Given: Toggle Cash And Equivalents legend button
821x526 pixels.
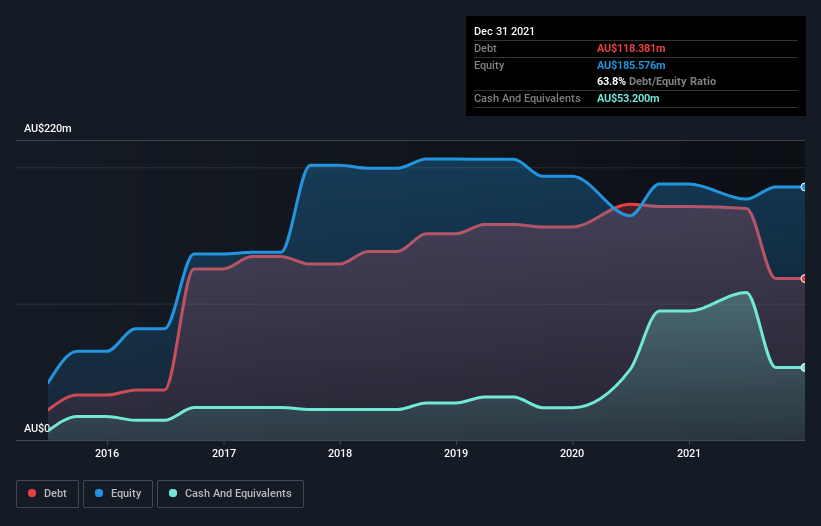Looking at the screenshot, I should 230,494.
